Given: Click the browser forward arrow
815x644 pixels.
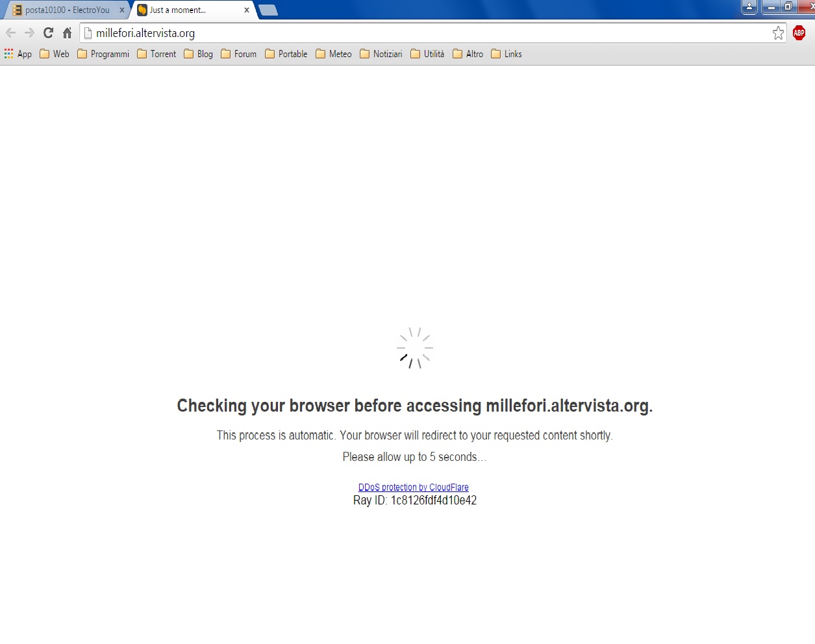Looking at the screenshot, I should pyautogui.click(x=29, y=33).
